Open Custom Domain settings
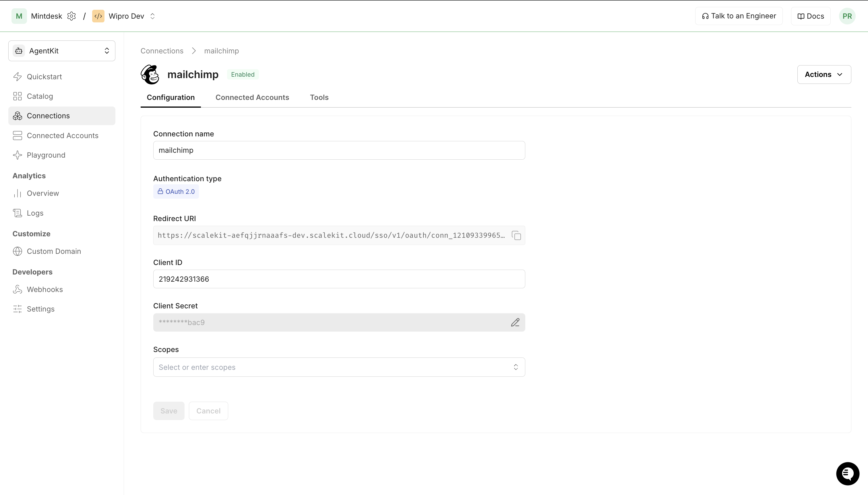 pyautogui.click(x=62, y=251)
